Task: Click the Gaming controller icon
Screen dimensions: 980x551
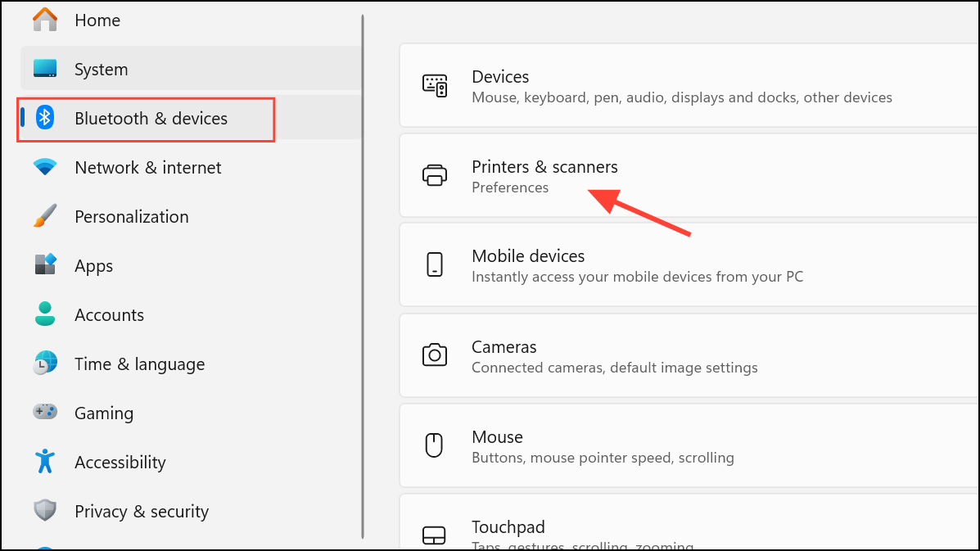Action: coord(45,413)
